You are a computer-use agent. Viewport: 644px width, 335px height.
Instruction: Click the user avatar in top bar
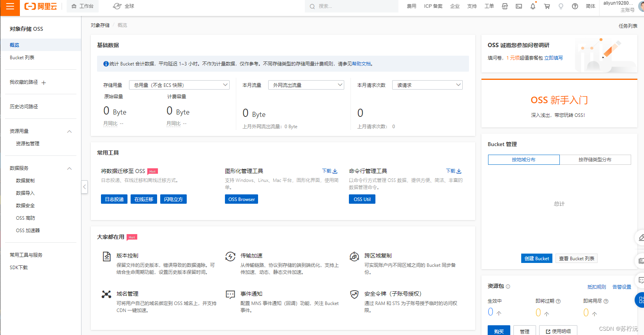coord(641,6)
